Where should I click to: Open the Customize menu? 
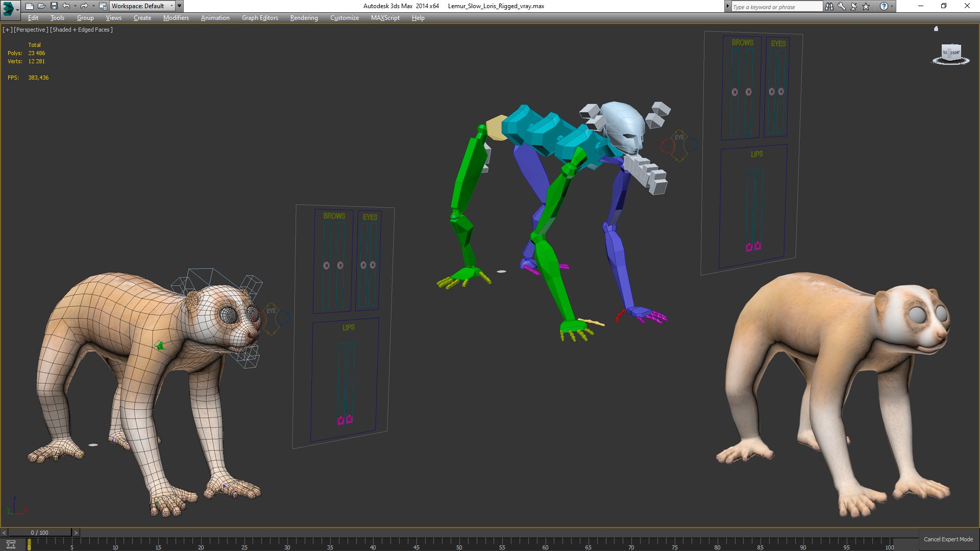345,18
